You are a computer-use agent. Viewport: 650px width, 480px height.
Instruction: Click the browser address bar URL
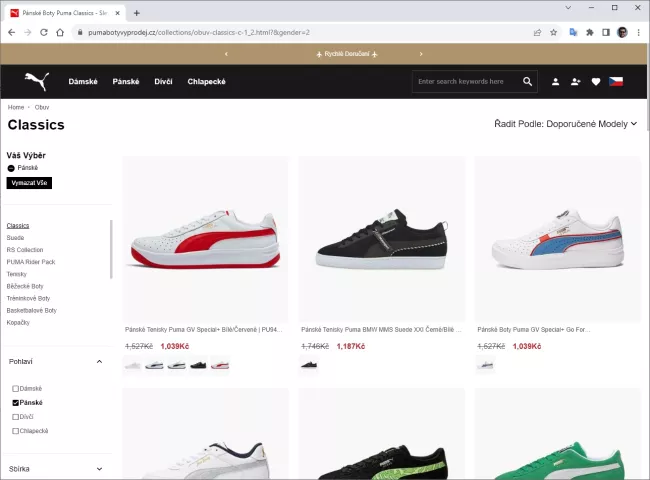[x=199, y=32]
